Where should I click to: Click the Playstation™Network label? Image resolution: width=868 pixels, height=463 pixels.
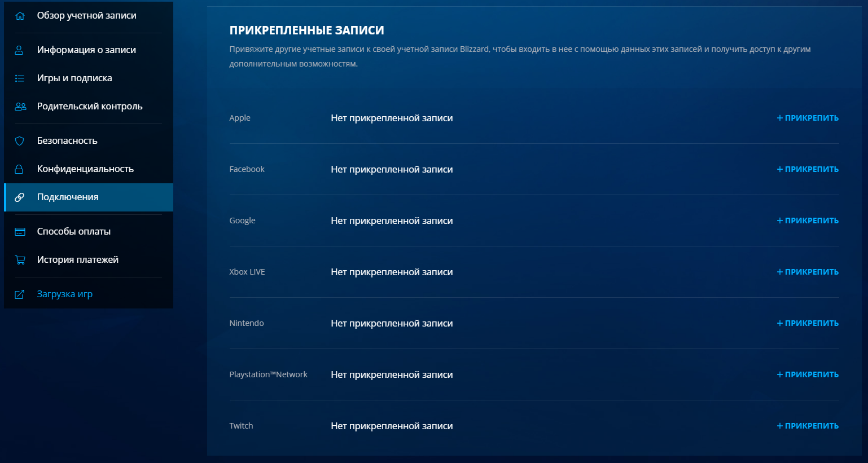point(268,375)
